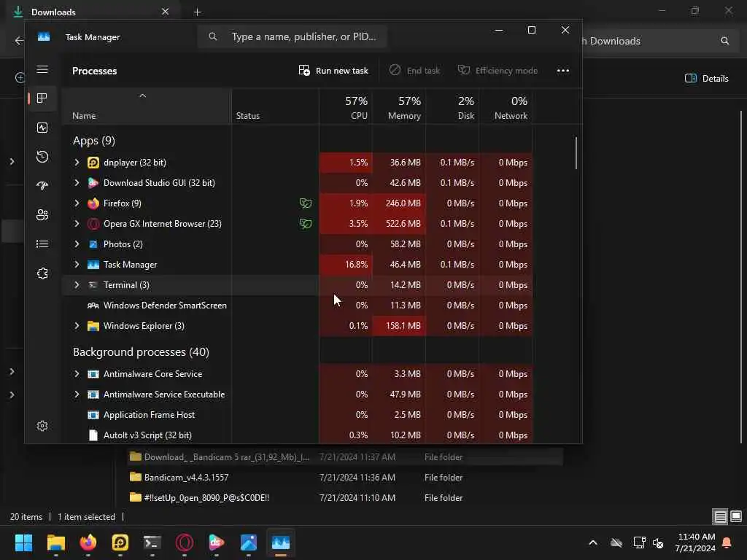Open Terminal from the taskbar

pos(152,542)
